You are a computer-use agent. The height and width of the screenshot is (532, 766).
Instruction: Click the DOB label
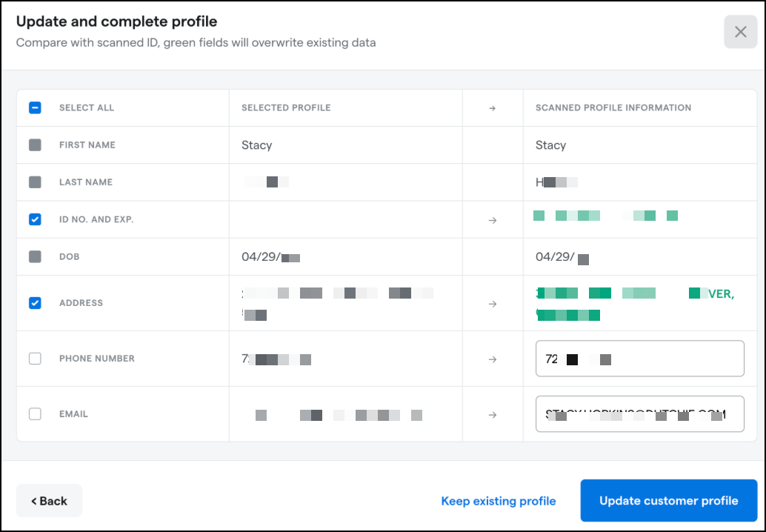70,256
